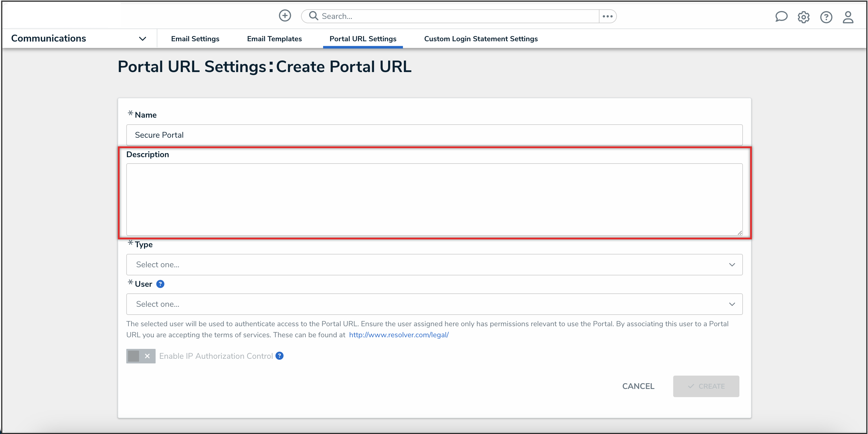Screen dimensions: 868x434
Task: Open the User select dropdown
Action: click(434, 304)
